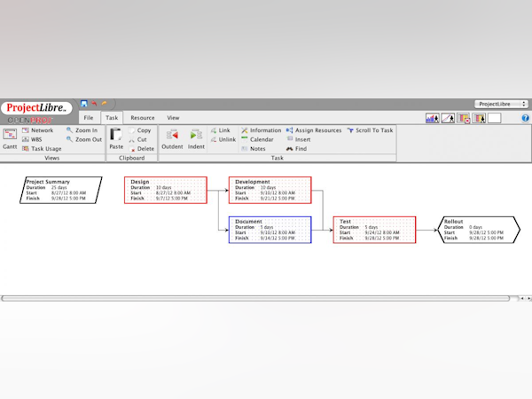The width and height of the screenshot is (532, 399).
Task: Click Scroll To Task
Action: point(370,130)
